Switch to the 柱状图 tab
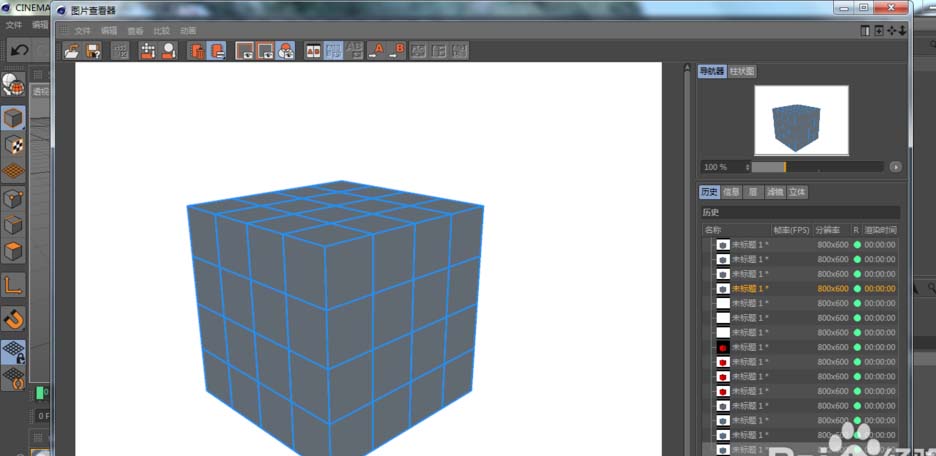 coord(742,72)
